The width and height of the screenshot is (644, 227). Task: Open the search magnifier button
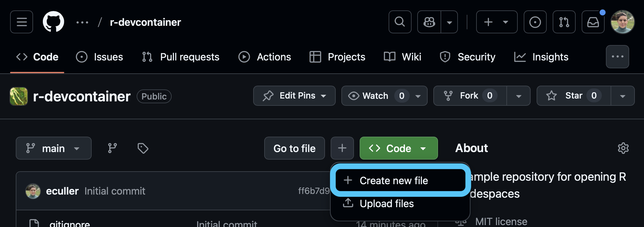pos(400,22)
